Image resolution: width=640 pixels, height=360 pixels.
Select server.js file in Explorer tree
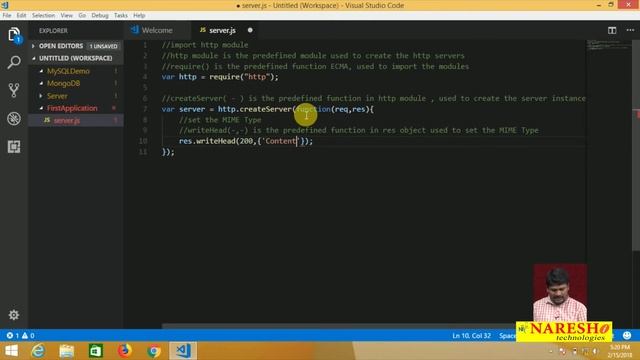76,120
